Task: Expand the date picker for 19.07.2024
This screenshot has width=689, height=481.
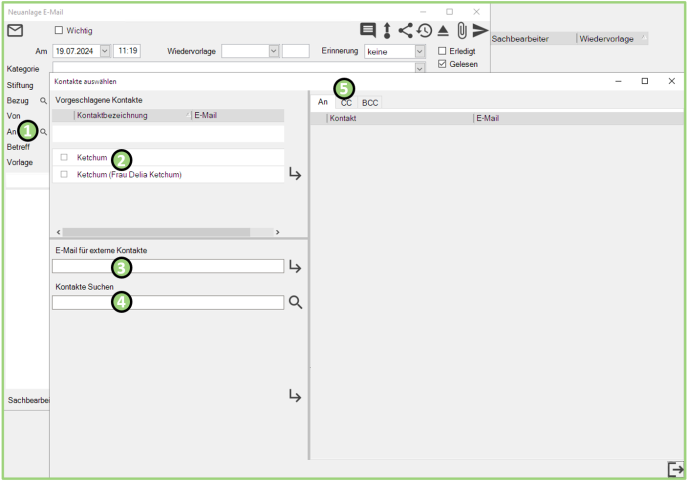Action: [105, 51]
